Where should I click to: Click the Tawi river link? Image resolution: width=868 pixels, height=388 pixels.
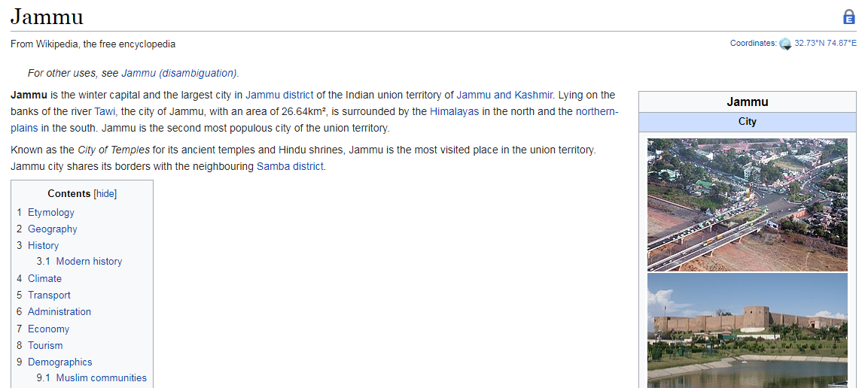tap(105, 111)
